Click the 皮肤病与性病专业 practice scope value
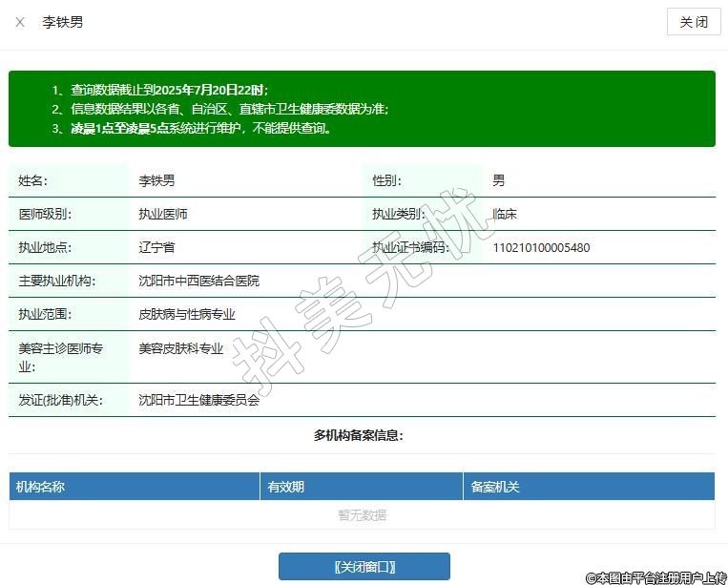This screenshot has width=728, height=585. (x=187, y=314)
